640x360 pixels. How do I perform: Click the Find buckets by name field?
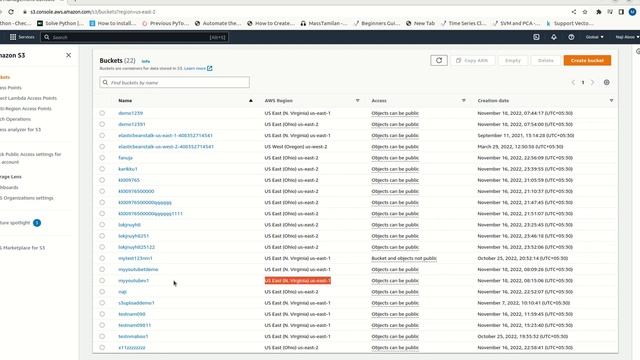point(174,82)
